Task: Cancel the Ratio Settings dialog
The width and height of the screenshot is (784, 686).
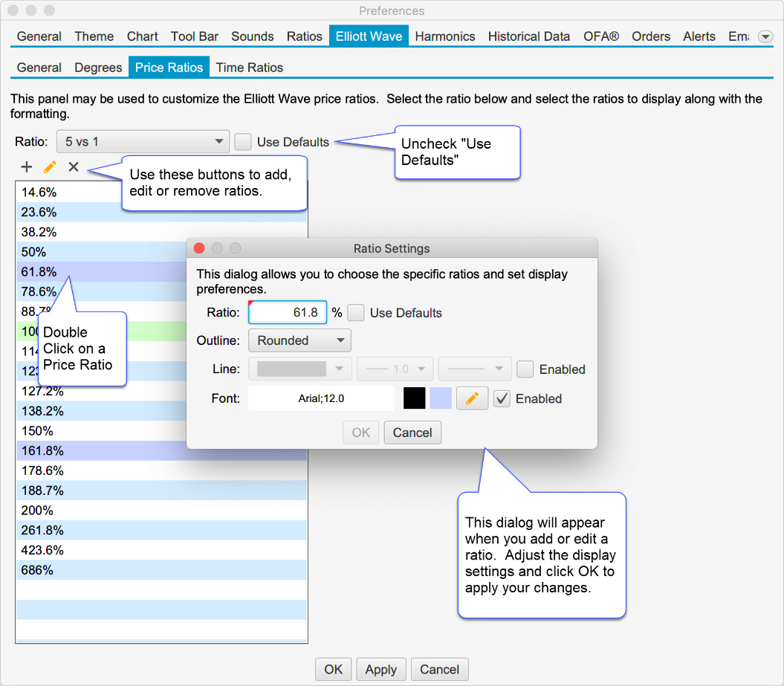Action: click(x=412, y=433)
